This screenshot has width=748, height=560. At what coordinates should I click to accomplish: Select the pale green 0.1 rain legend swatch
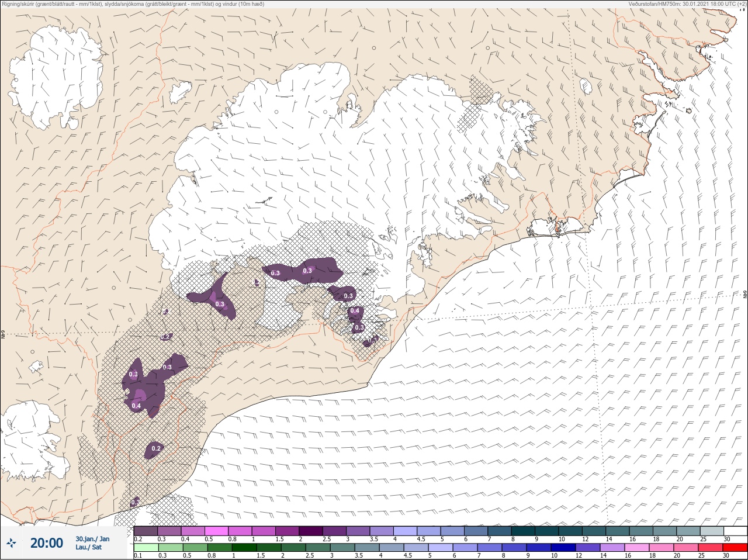pyautogui.click(x=146, y=548)
